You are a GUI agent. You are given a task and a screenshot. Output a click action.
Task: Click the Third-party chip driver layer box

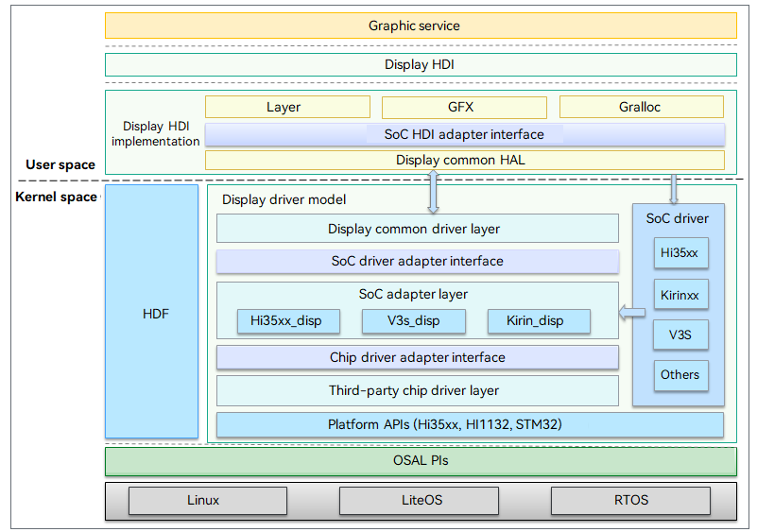[x=417, y=390]
